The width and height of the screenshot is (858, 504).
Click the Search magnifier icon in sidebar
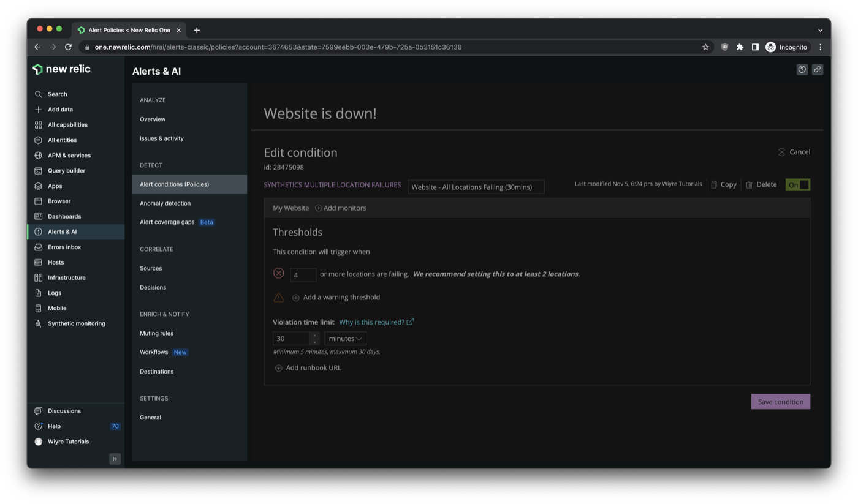coord(38,94)
